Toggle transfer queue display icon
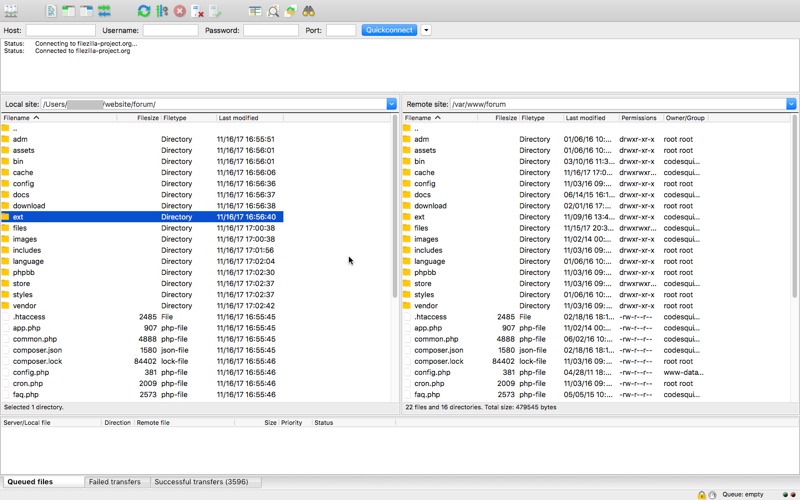The image size is (800, 500). click(x=104, y=11)
